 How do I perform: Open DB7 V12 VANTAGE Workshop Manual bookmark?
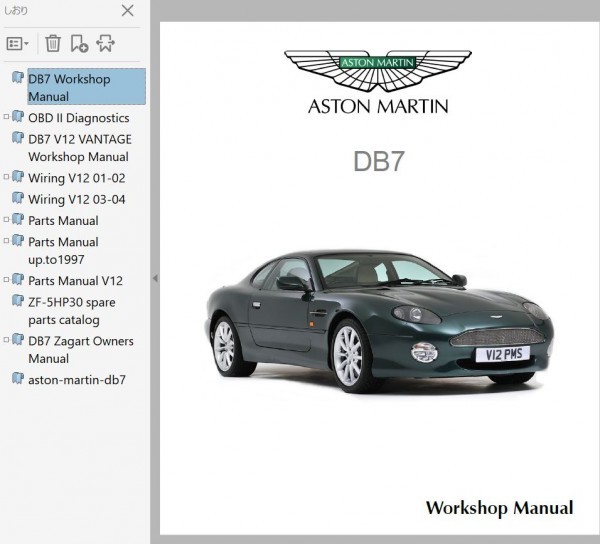80,148
